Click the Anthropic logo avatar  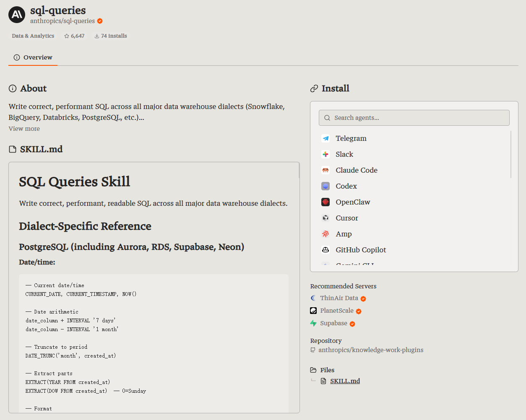click(x=17, y=15)
